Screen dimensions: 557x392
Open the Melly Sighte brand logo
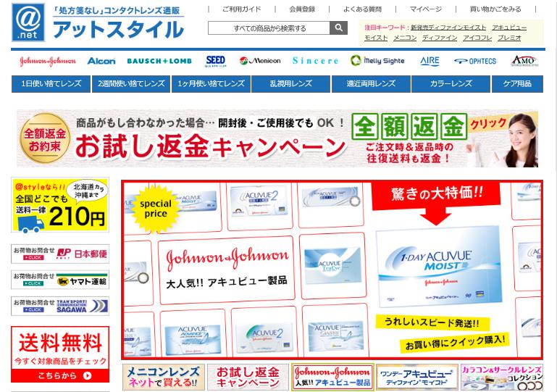click(377, 61)
